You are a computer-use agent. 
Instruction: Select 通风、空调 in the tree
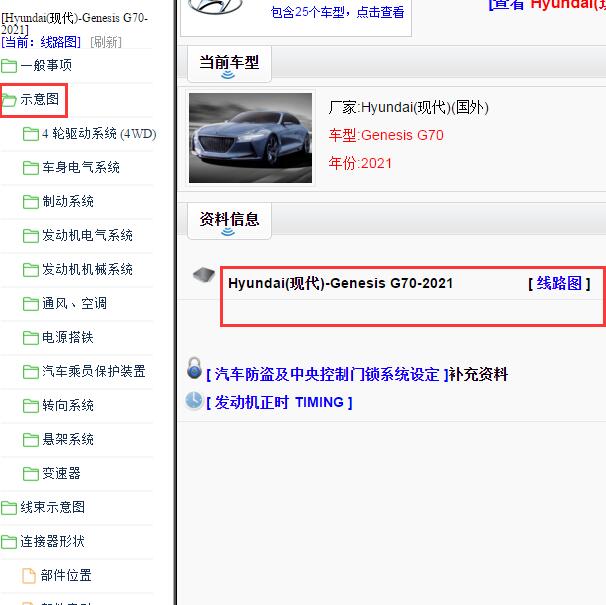(74, 303)
